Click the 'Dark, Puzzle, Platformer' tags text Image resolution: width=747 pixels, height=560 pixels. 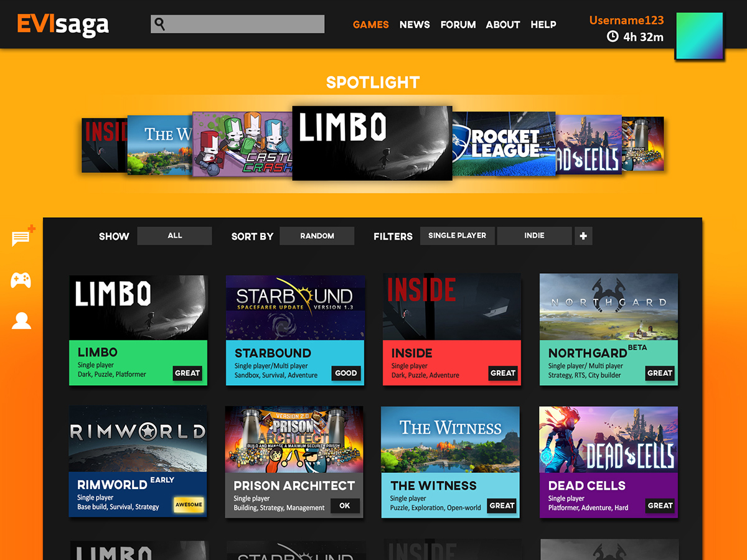point(112,375)
